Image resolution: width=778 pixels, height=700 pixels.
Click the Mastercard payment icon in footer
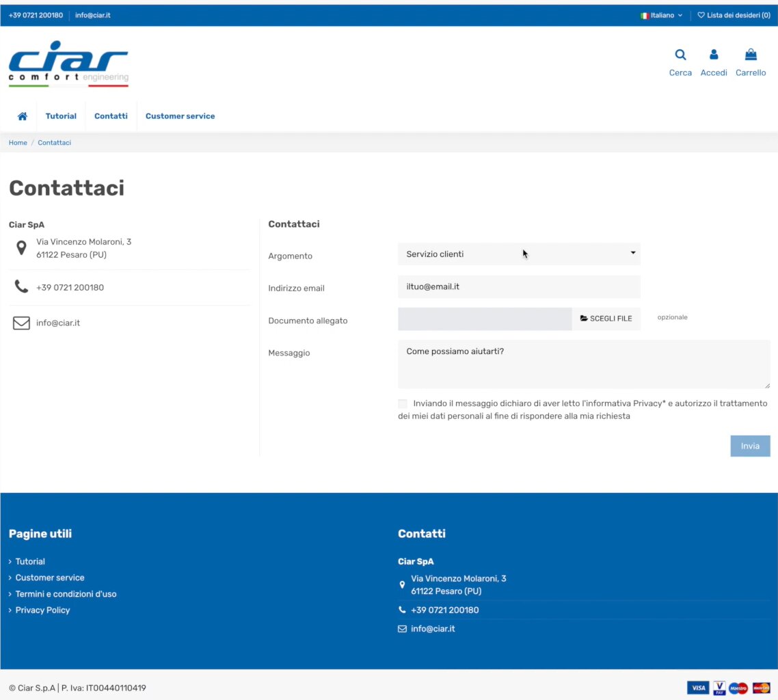[761, 688]
